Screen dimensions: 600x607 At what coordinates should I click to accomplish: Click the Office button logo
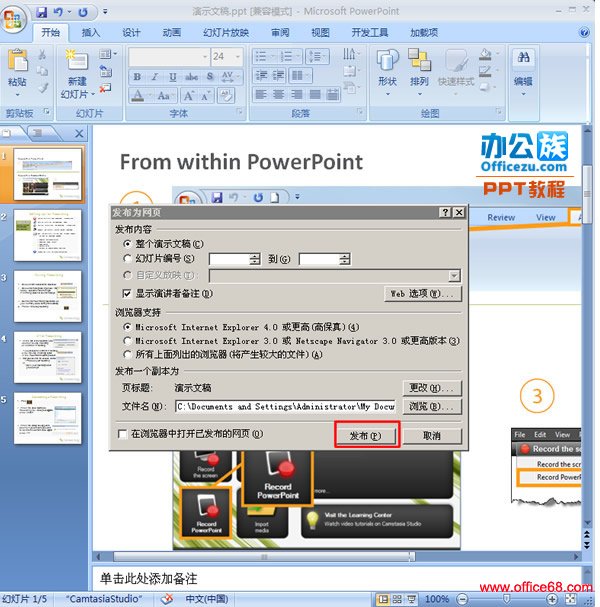[14, 19]
